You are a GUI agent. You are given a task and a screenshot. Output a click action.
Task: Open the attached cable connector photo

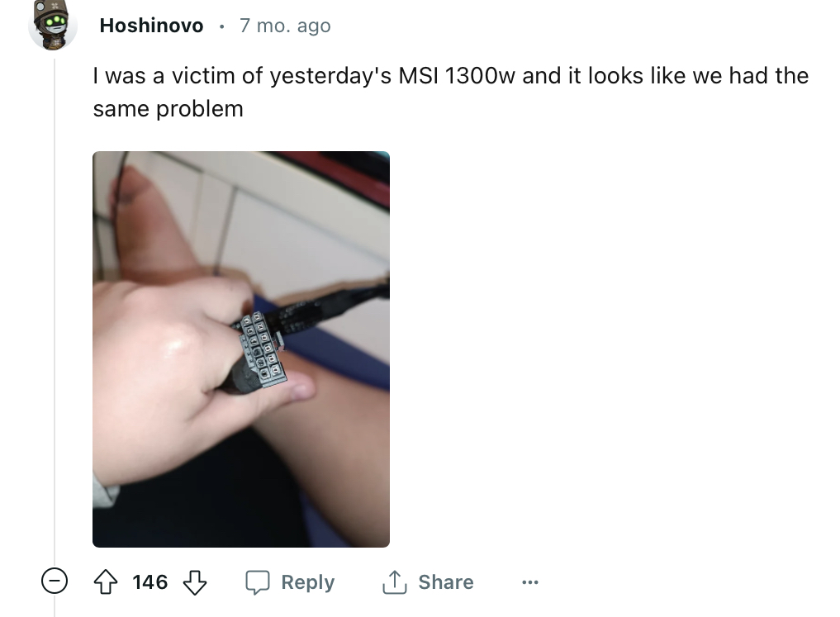pyautogui.click(x=241, y=349)
